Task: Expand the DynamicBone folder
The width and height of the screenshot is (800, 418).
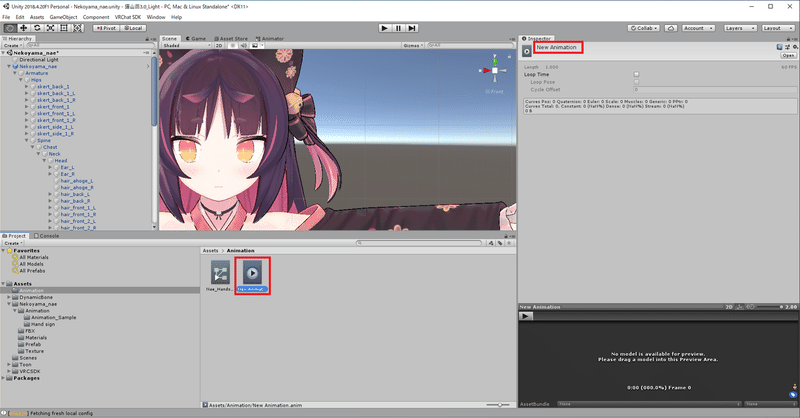Action: [9, 297]
